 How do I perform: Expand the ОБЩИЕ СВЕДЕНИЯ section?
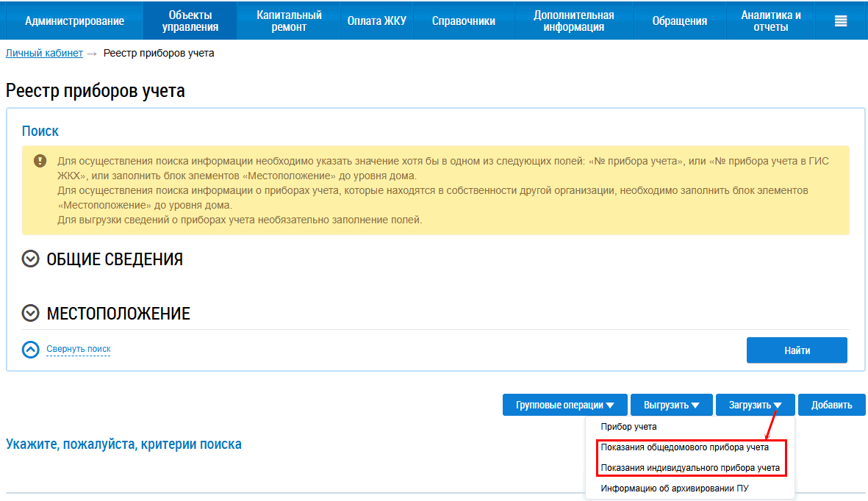[x=30, y=259]
